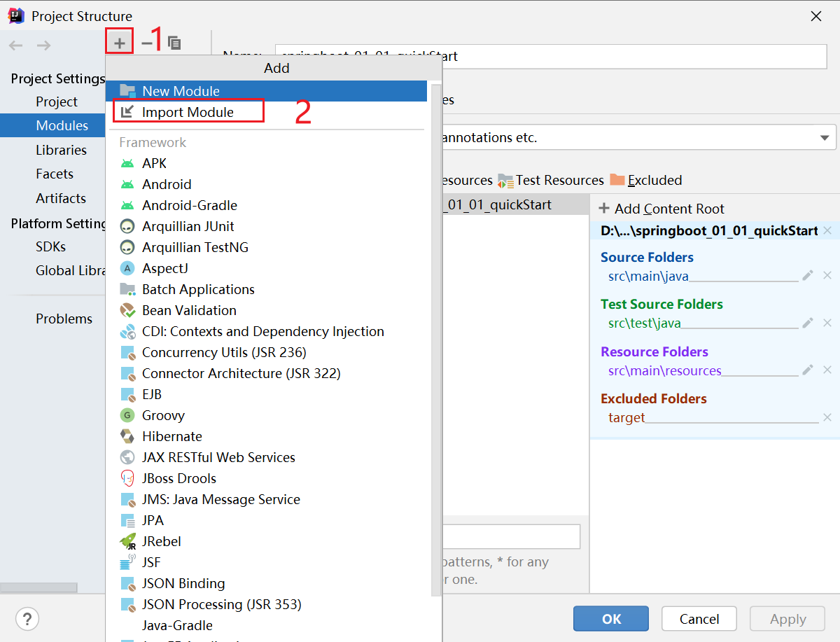
Task: Remove src\test\java test folder
Action: (827, 323)
